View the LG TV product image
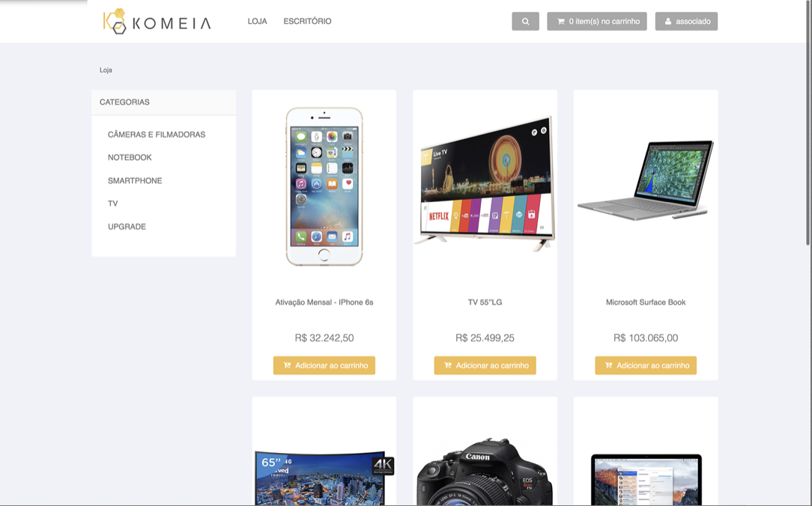Viewport: 812px width, 506px height. 485,183
